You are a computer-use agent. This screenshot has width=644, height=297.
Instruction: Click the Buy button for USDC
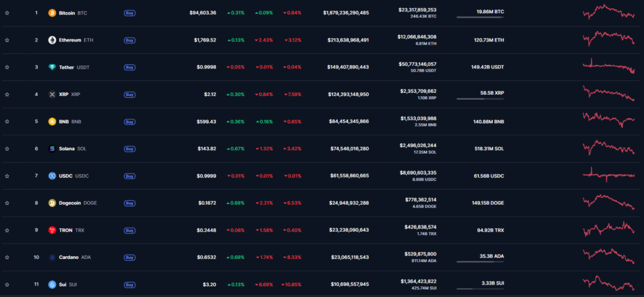[130, 176]
